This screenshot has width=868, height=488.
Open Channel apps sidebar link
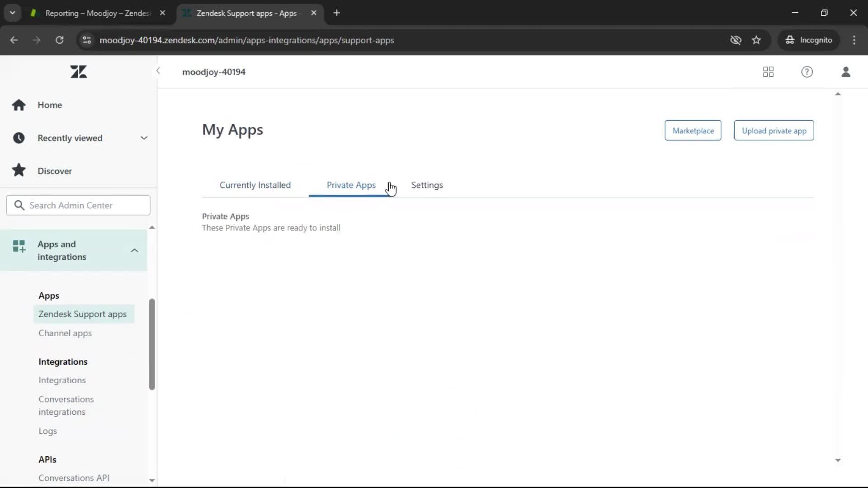[65, 333]
